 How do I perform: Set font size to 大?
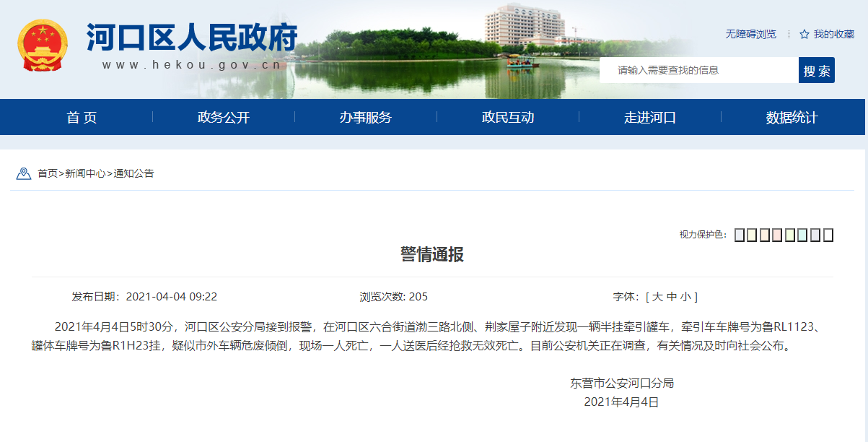click(657, 297)
